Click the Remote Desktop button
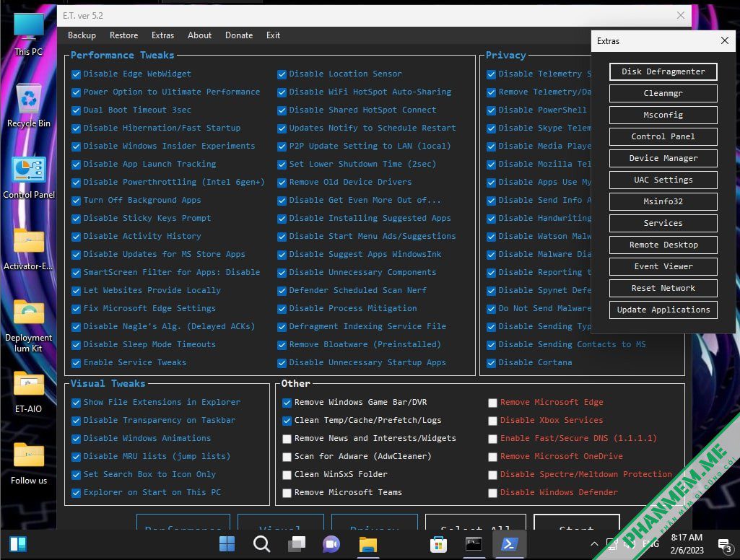The width and height of the screenshot is (740, 560). (x=663, y=245)
